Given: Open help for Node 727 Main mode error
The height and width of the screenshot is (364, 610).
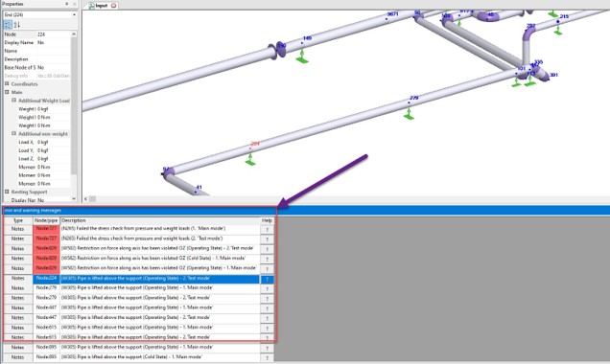Looking at the screenshot, I should (x=267, y=230).
